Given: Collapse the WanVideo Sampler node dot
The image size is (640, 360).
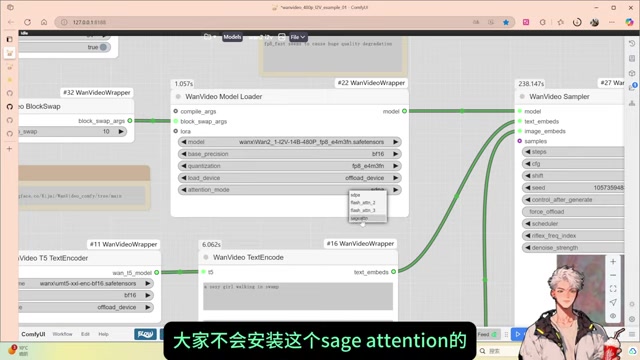Looking at the screenshot, I should [522, 97].
